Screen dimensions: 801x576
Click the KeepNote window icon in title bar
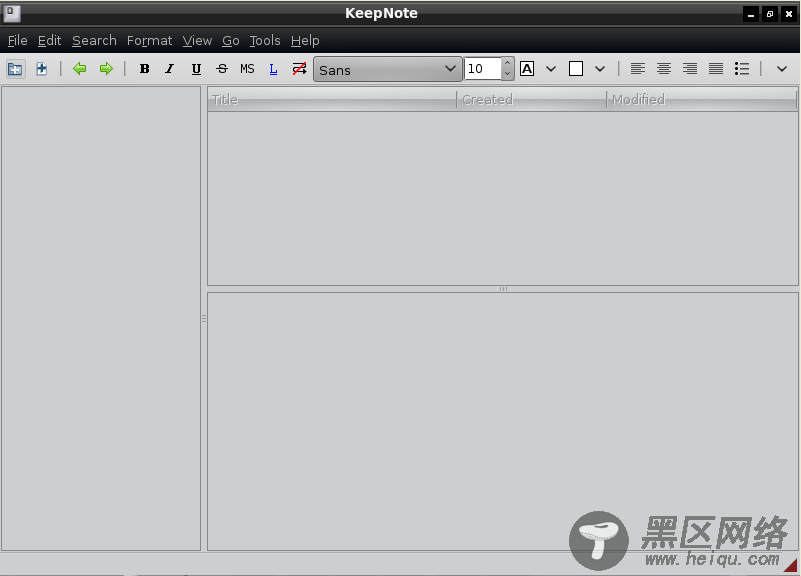tap(11, 13)
